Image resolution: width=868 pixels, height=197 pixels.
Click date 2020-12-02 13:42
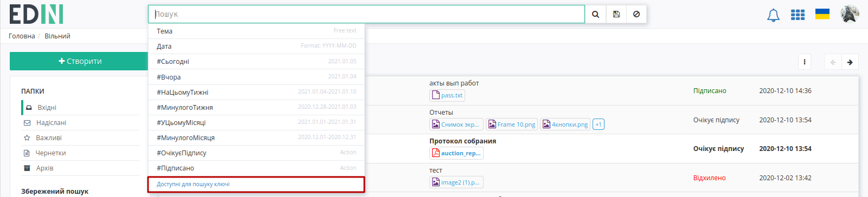pyautogui.click(x=785, y=178)
